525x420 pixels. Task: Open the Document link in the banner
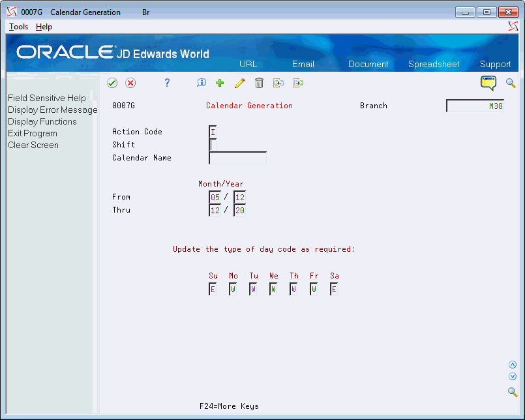click(x=368, y=64)
